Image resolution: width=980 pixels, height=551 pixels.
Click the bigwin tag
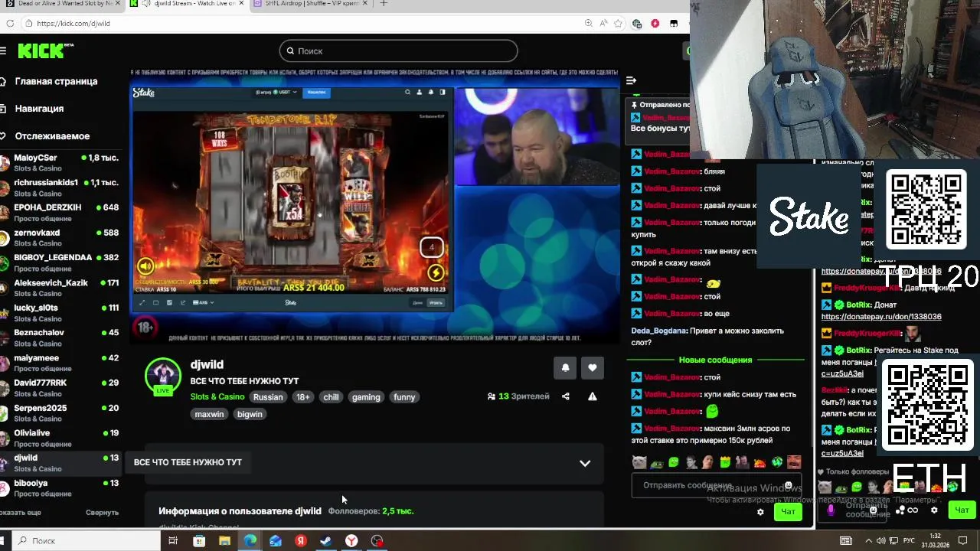pos(250,414)
